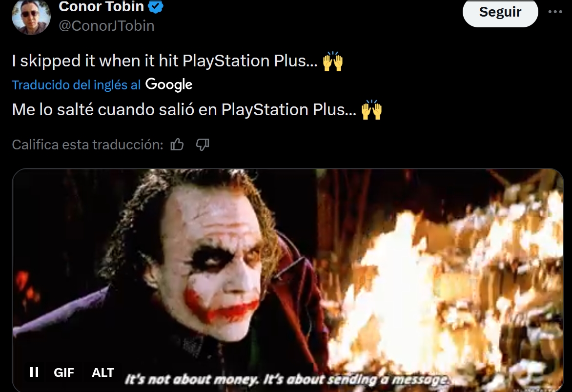Image resolution: width=572 pixels, height=392 pixels.
Task: Open the Joker GIF media
Action: [288, 280]
